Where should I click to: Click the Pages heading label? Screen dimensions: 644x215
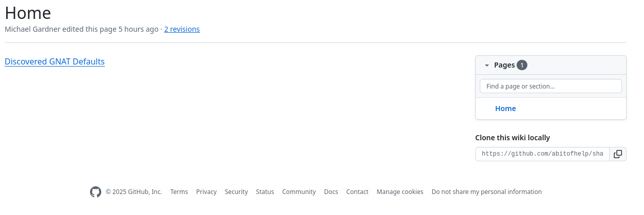(504, 65)
